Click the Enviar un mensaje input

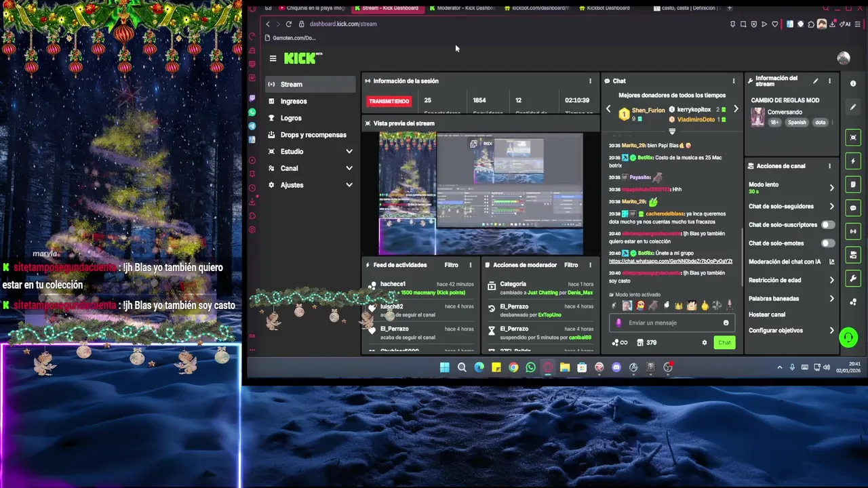(671, 323)
